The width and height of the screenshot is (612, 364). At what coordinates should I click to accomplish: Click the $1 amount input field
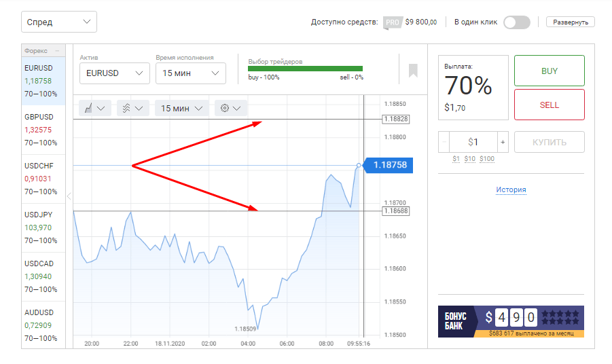click(473, 142)
